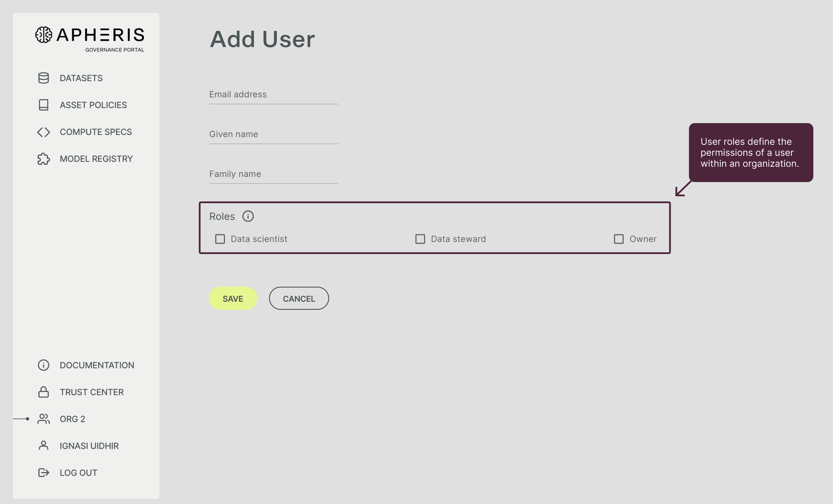
Task: Open Compute Specs via the code brackets icon
Action: 43,132
